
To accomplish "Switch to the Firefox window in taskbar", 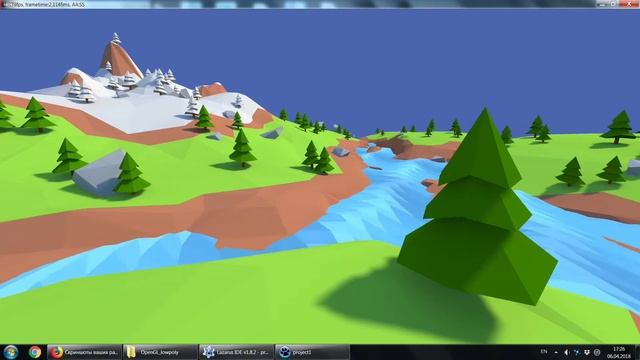I will [84, 352].
